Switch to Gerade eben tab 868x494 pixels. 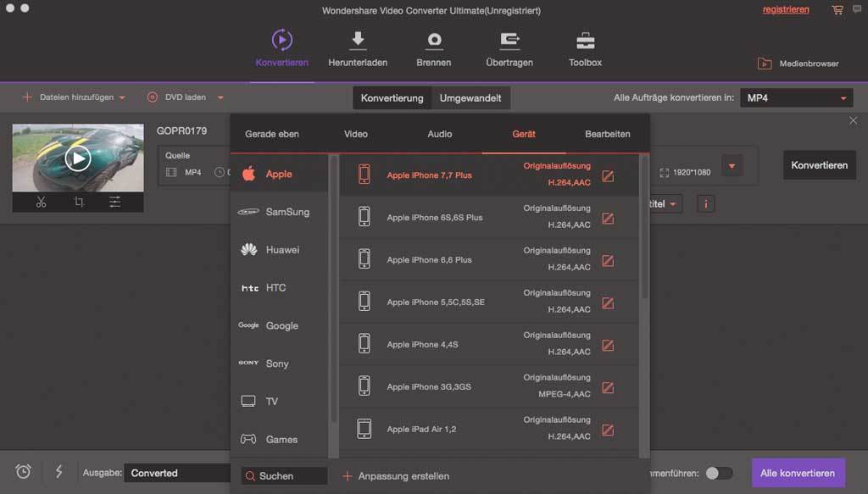pos(272,134)
